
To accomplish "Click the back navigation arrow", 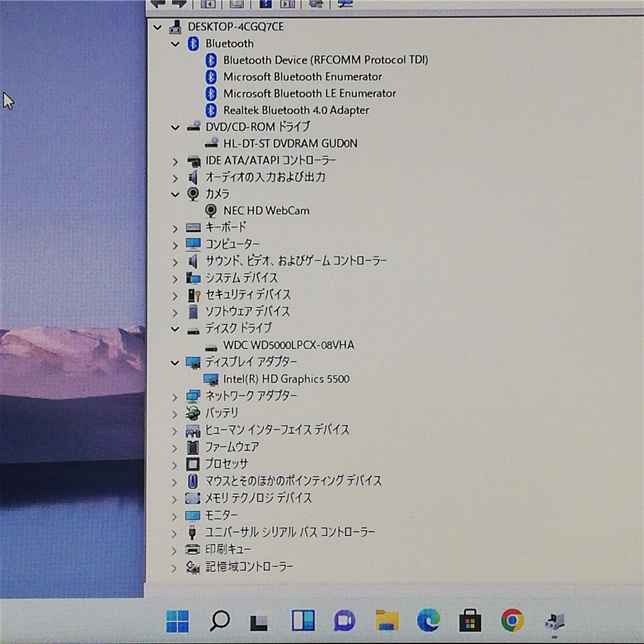I will [158, 5].
